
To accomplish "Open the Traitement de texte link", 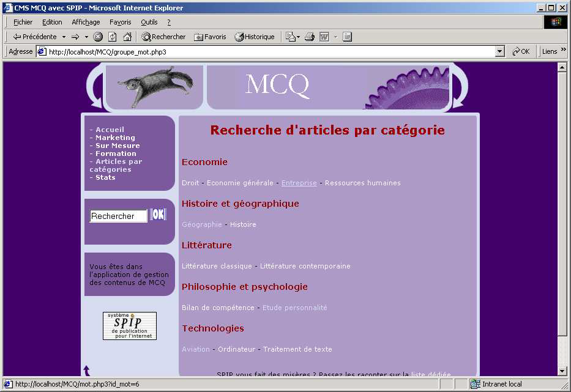I will coord(297,349).
